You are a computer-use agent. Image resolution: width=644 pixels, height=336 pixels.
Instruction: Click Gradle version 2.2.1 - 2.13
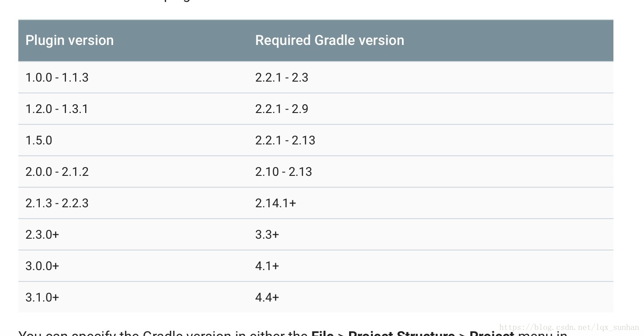point(285,141)
